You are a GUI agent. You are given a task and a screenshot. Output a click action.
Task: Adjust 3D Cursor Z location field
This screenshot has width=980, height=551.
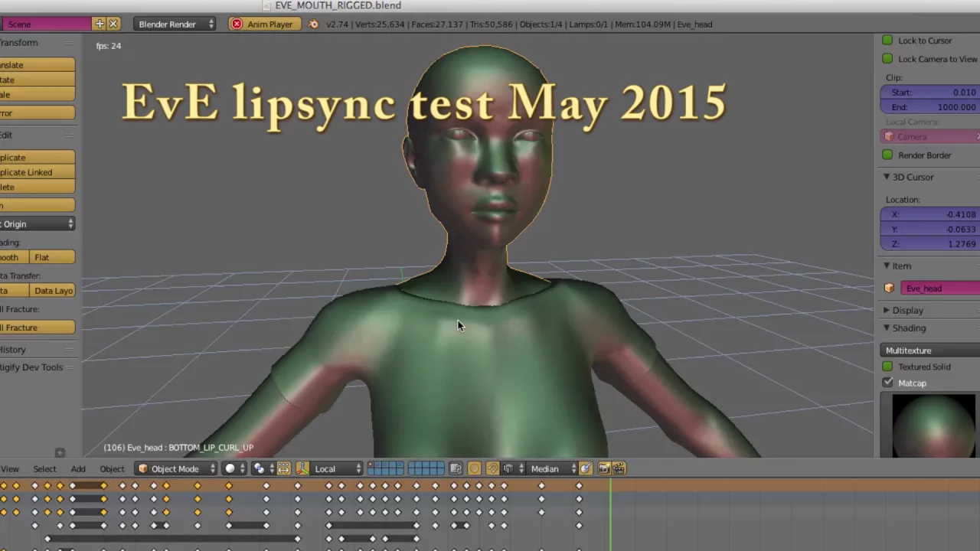930,244
